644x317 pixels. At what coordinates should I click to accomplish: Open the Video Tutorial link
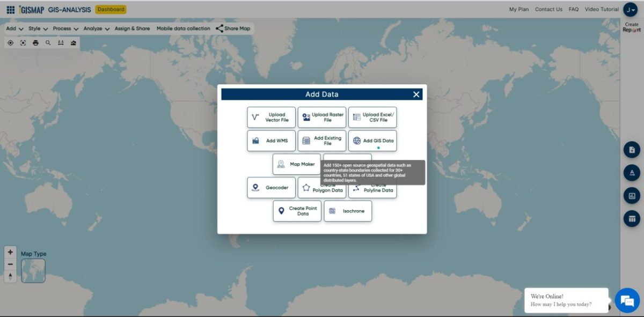602,9
